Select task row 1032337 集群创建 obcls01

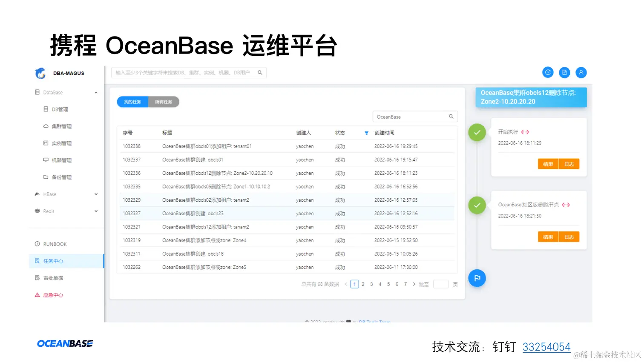pos(287,160)
